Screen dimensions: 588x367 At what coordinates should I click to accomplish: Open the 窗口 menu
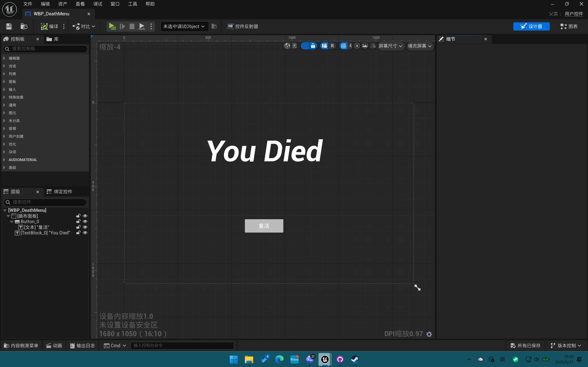115,4
